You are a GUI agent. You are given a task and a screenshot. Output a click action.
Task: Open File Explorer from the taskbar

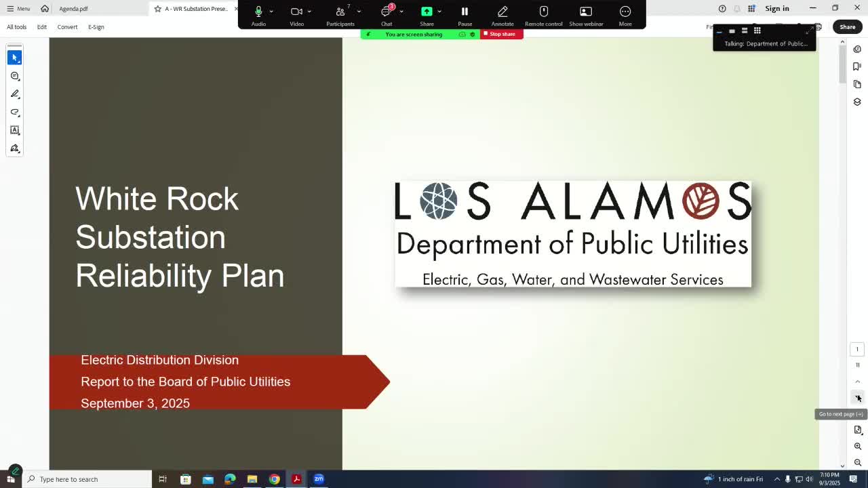tap(252, 479)
